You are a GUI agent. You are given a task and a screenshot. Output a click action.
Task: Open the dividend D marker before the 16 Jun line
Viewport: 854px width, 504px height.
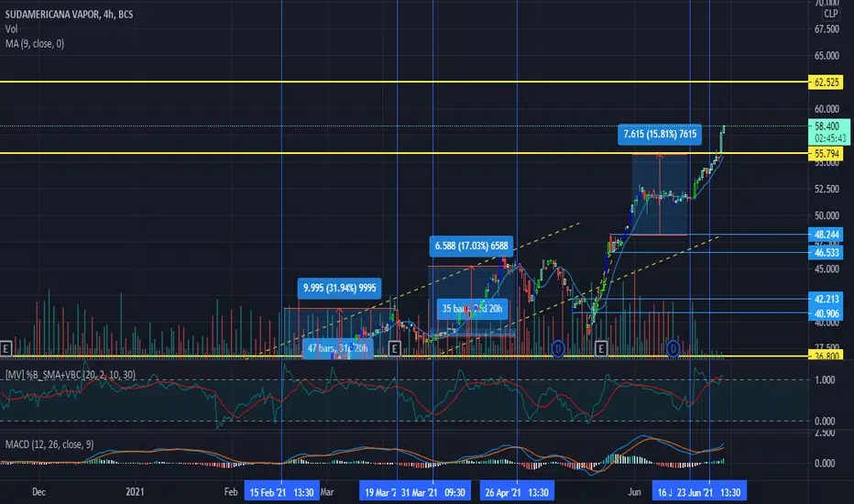pyautogui.click(x=673, y=348)
